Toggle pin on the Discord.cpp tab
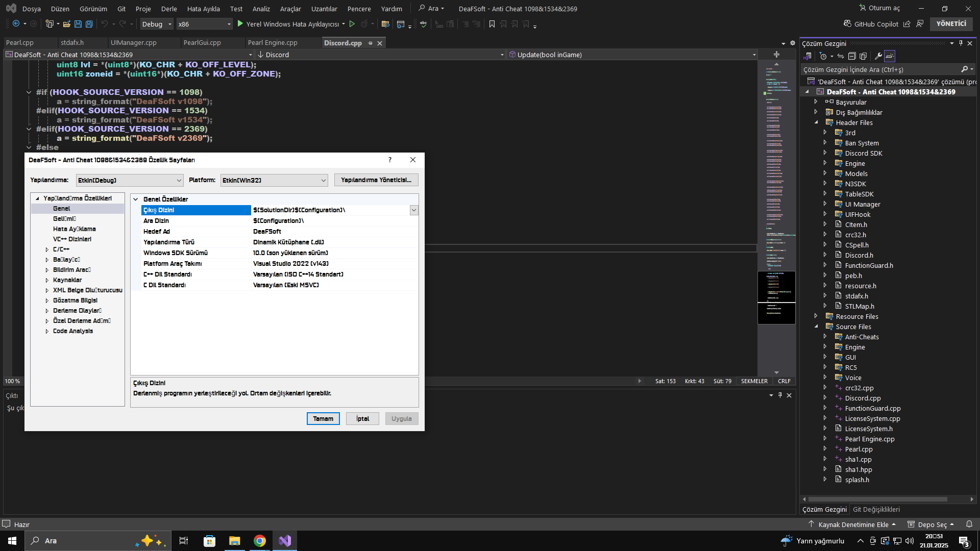Image resolution: width=980 pixels, height=551 pixels. click(371, 43)
